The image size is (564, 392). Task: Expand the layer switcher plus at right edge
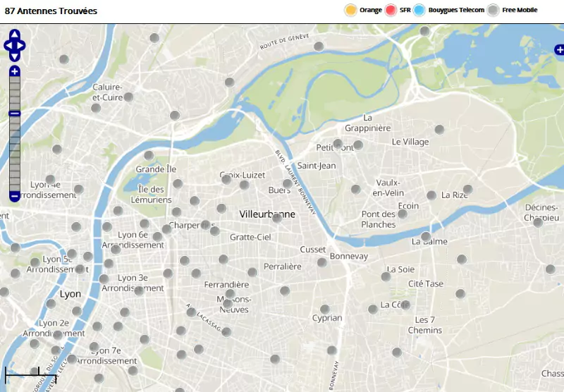click(x=559, y=49)
